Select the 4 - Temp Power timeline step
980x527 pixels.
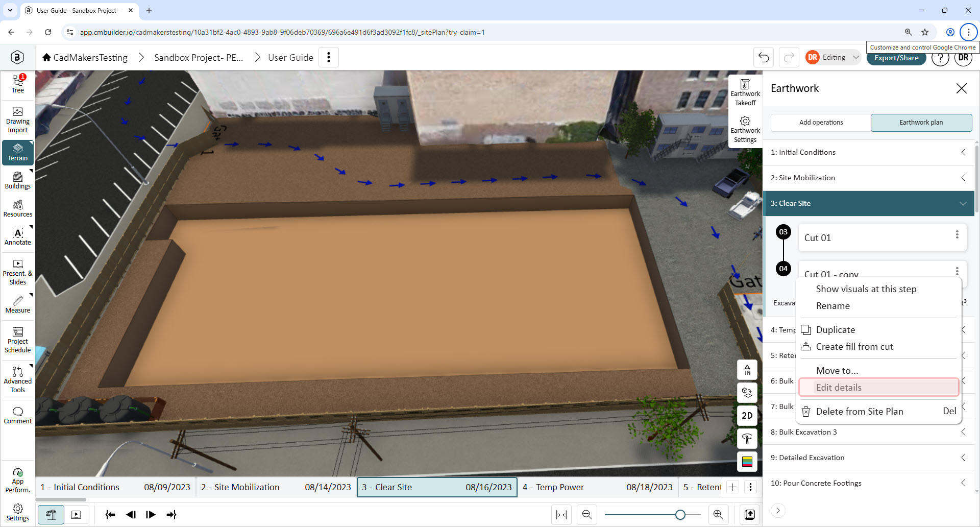click(597, 487)
